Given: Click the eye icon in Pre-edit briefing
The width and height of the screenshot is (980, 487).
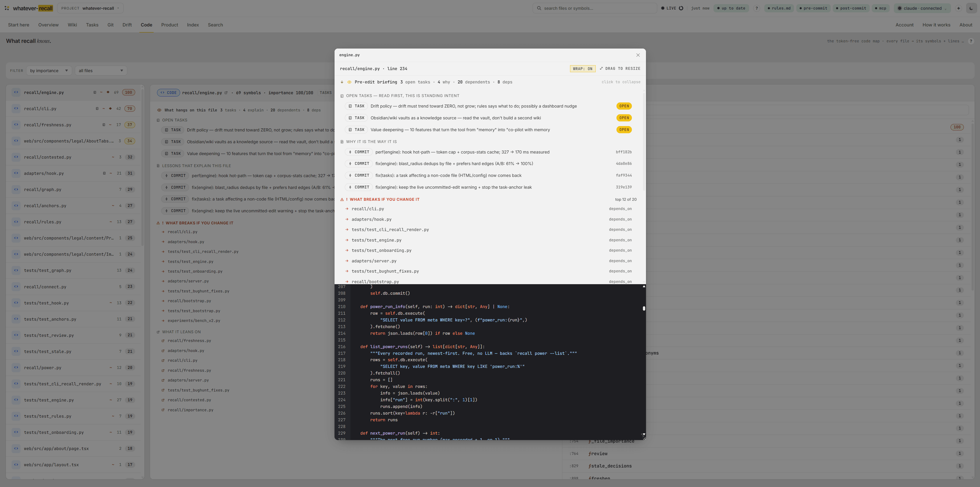Looking at the screenshot, I should point(349,82).
